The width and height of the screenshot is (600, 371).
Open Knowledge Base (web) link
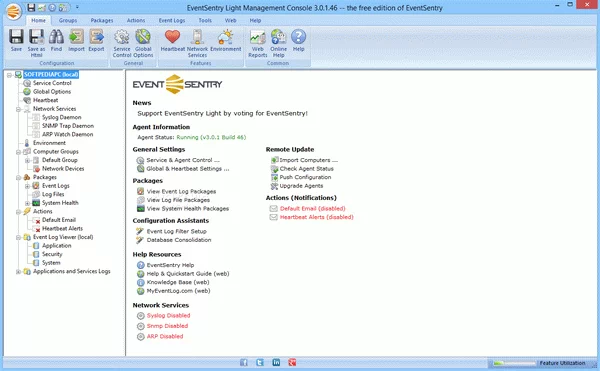178,282
